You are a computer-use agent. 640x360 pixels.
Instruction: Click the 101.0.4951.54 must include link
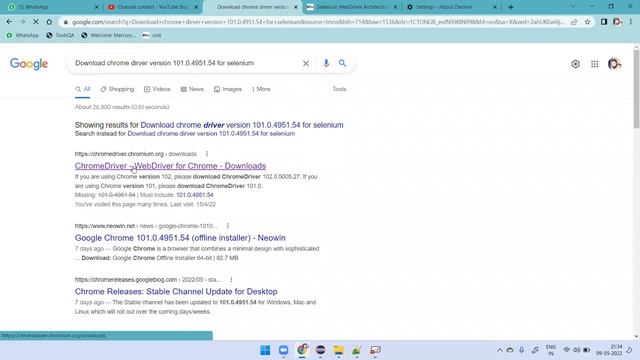195,195
